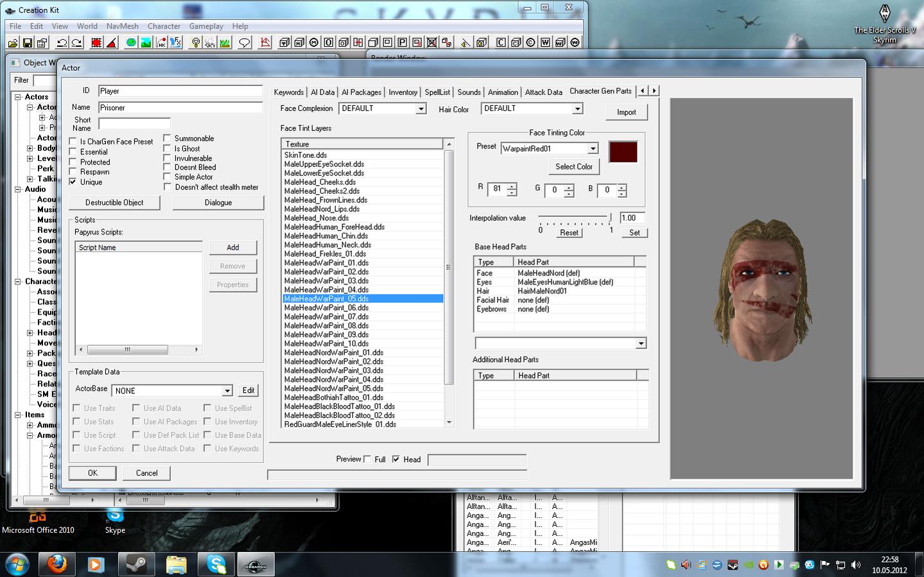The height and width of the screenshot is (577, 924).
Task: Open the Face Complexion dropdown
Action: point(421,109)
